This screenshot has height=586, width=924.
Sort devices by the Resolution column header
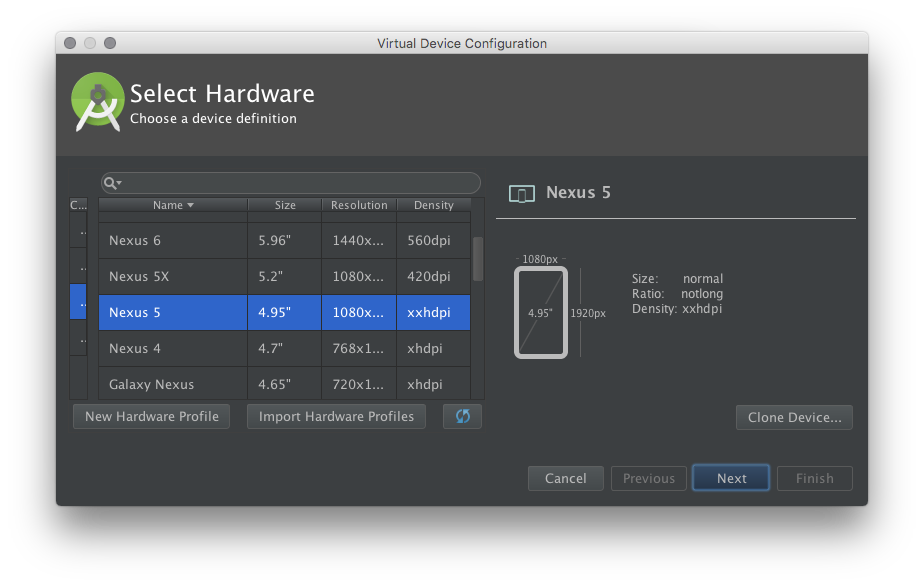359,205
